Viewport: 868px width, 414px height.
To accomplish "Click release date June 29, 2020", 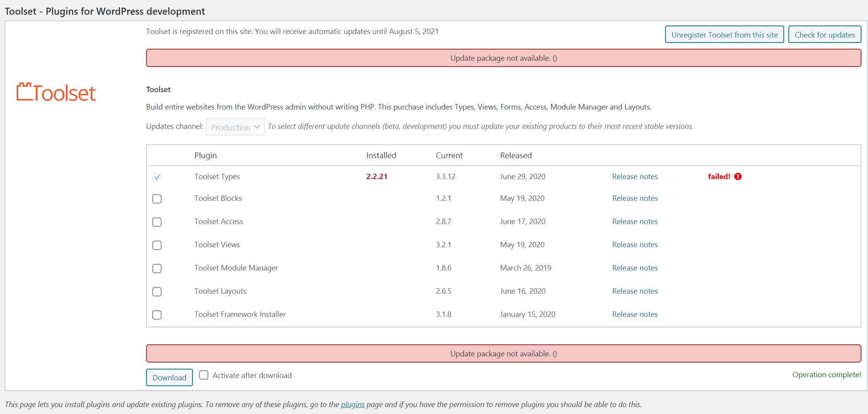I will pyautogui.click(x=523, y=176).
